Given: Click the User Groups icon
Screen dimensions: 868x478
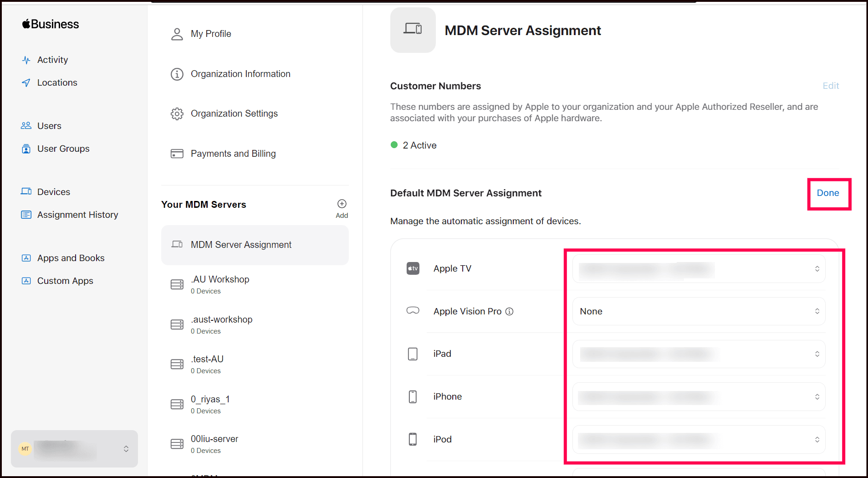Looking at the screenshot, I should (26, 149).
